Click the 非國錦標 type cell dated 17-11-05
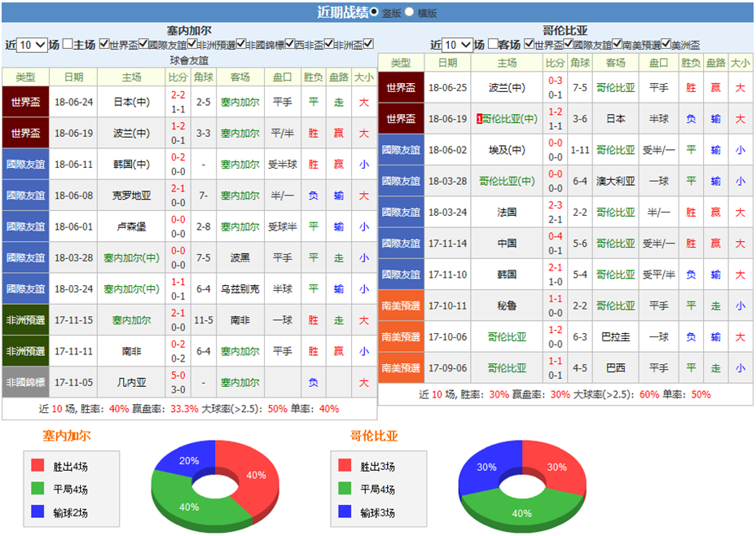This screenshot has width=756, height=536. 25,382
